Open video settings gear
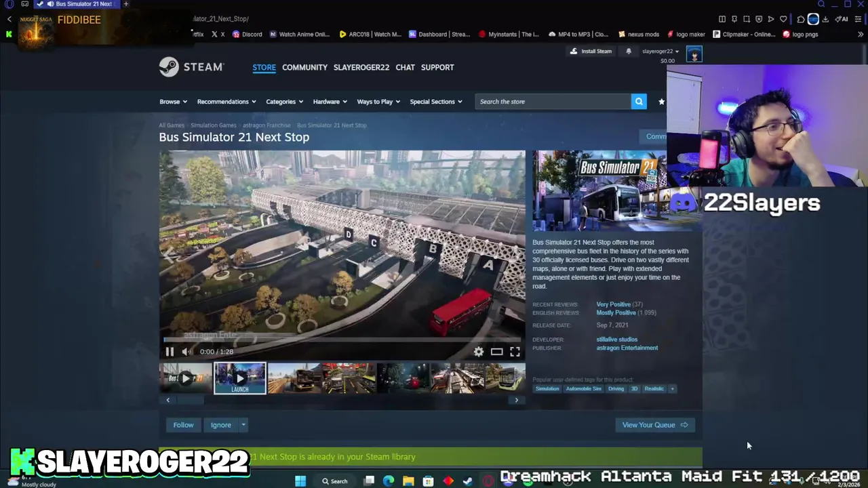 [479, 351]
